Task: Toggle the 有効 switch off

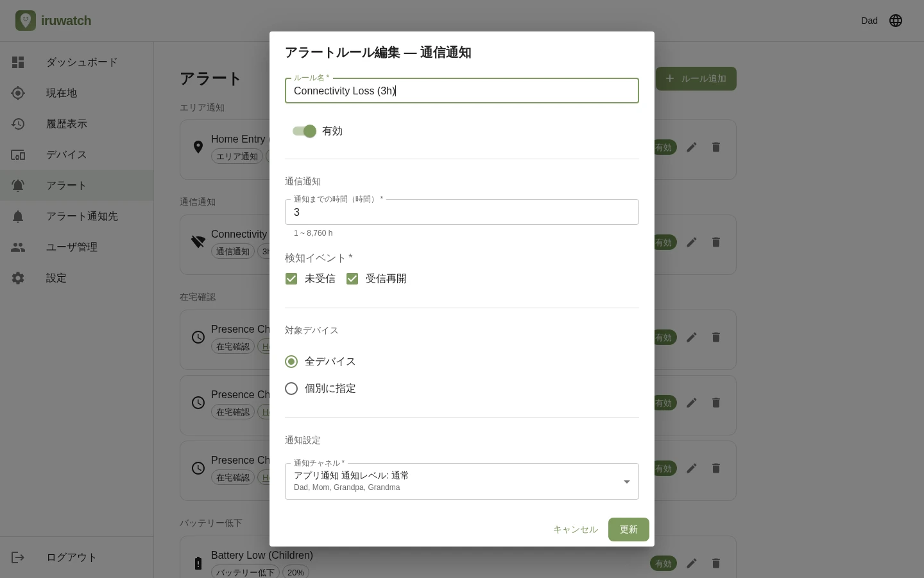Action: (304, 131)
